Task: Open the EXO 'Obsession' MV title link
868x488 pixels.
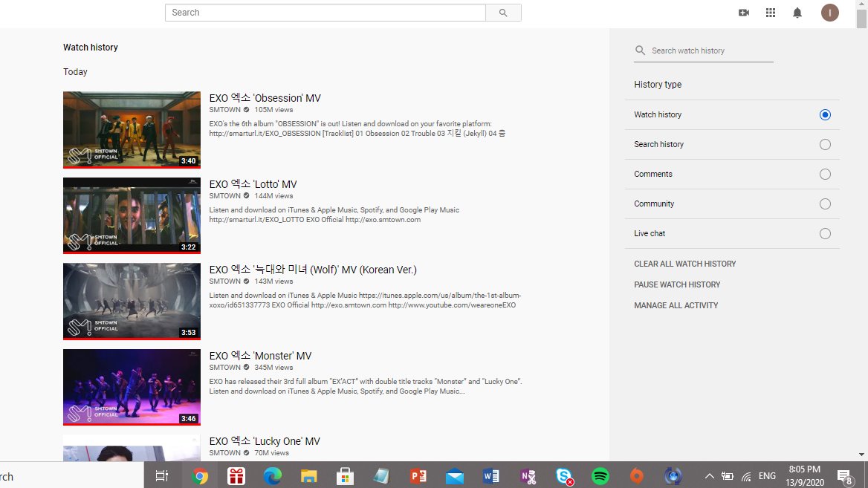Action: pos(265,98)
